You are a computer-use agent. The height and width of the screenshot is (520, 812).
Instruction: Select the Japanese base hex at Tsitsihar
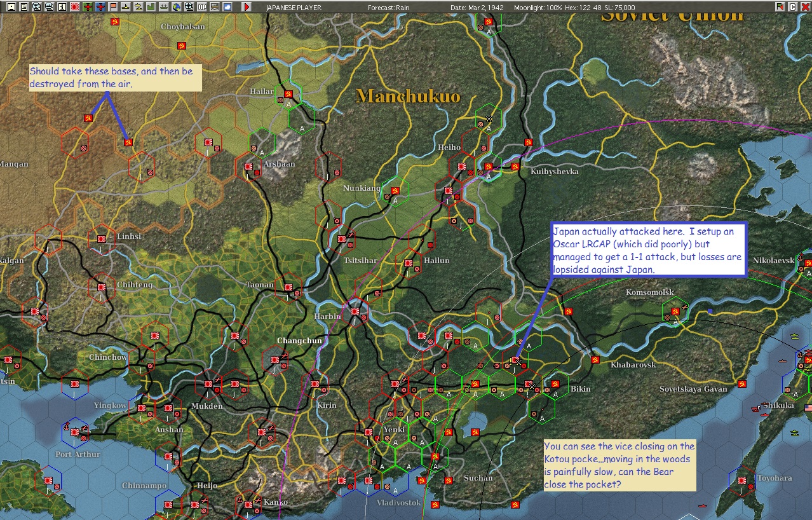click(x=341, y=239)
